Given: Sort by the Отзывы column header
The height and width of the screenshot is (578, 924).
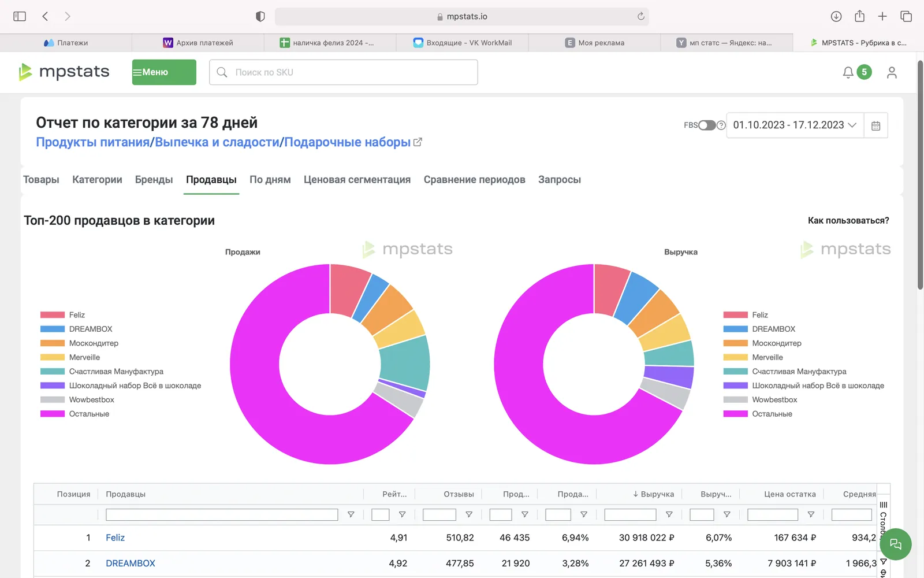Looking at the screenshot, I should [459, 494].
